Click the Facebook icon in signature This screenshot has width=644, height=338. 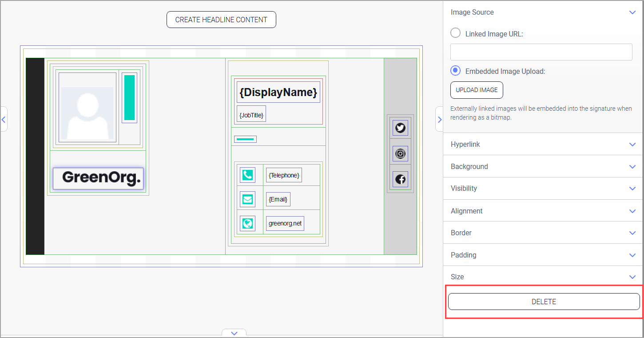point(400,179)
